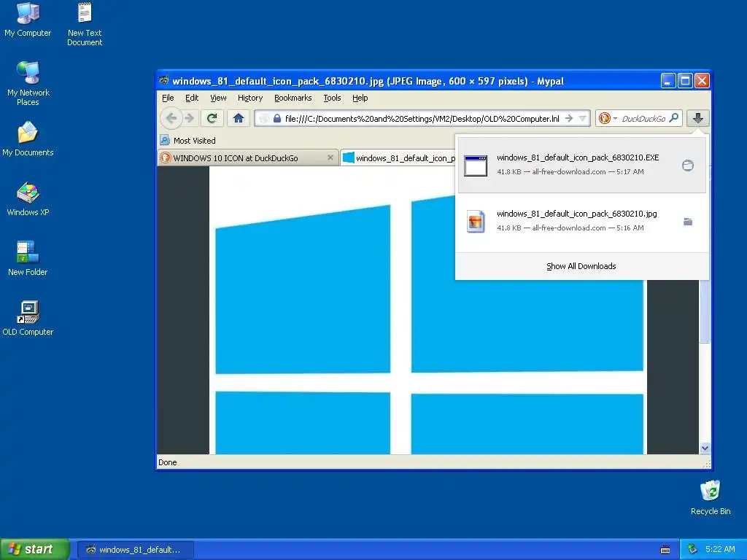The image size is (747, 560).
Task: Open the Start menu
Action: click(35, 549)
